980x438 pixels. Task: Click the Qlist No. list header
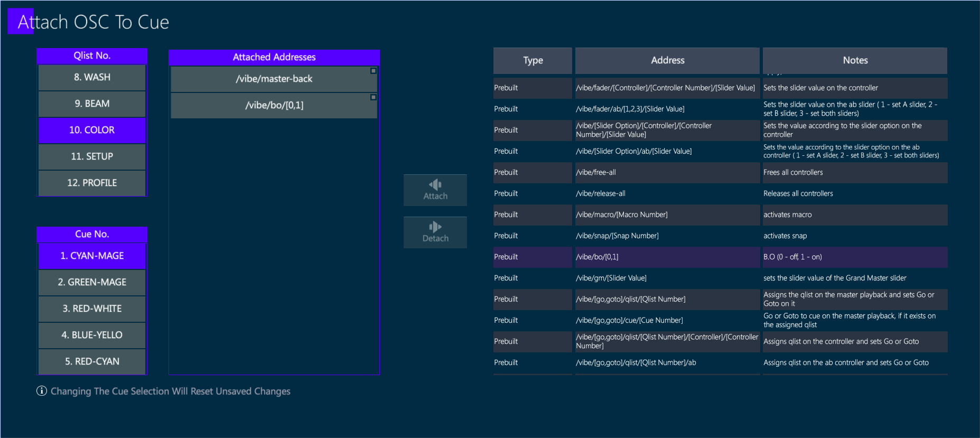(x=92, y=55)
